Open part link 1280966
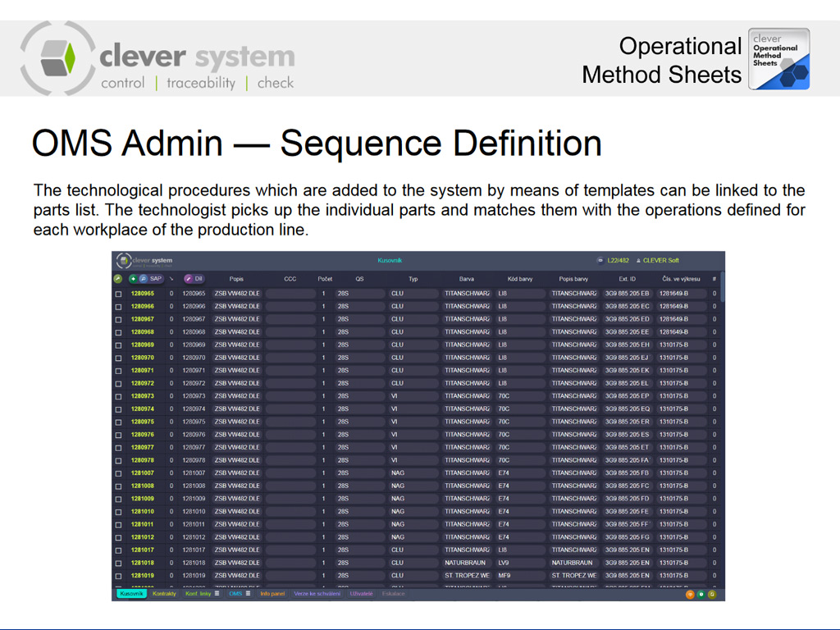840x630 pixels. (x=143, y=307)
